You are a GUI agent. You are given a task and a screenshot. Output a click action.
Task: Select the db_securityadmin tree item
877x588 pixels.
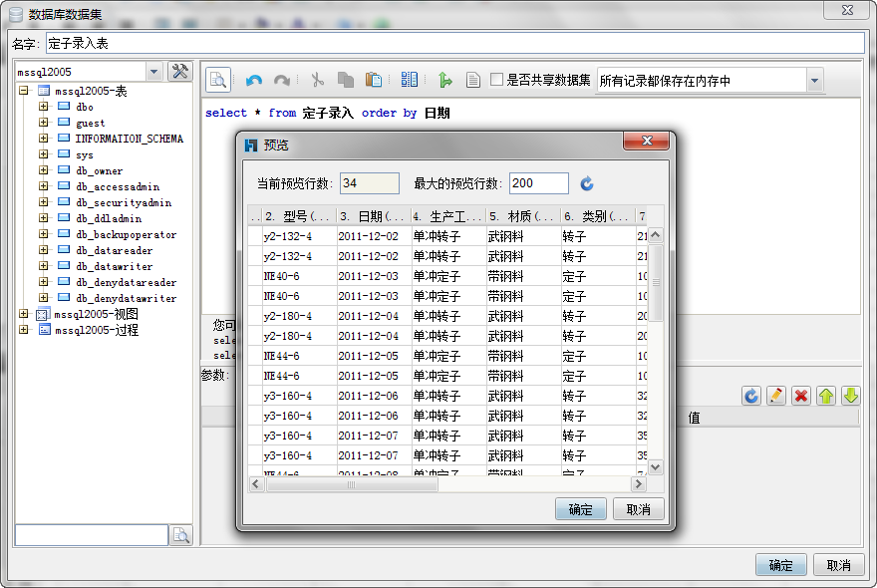[x=124, y=202]
